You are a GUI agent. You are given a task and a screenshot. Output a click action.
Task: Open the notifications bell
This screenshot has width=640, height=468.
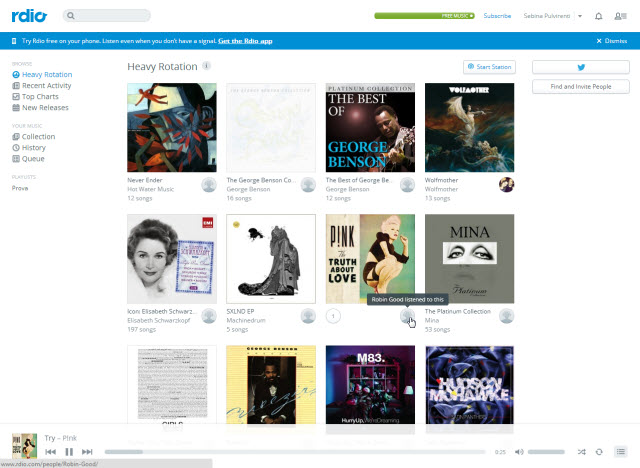click(x=598, y=16)
